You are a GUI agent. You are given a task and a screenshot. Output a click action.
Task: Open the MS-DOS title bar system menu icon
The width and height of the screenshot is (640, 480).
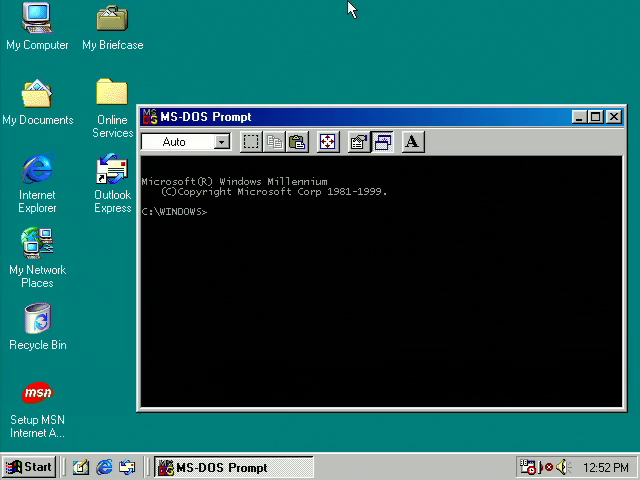(150, 117)
